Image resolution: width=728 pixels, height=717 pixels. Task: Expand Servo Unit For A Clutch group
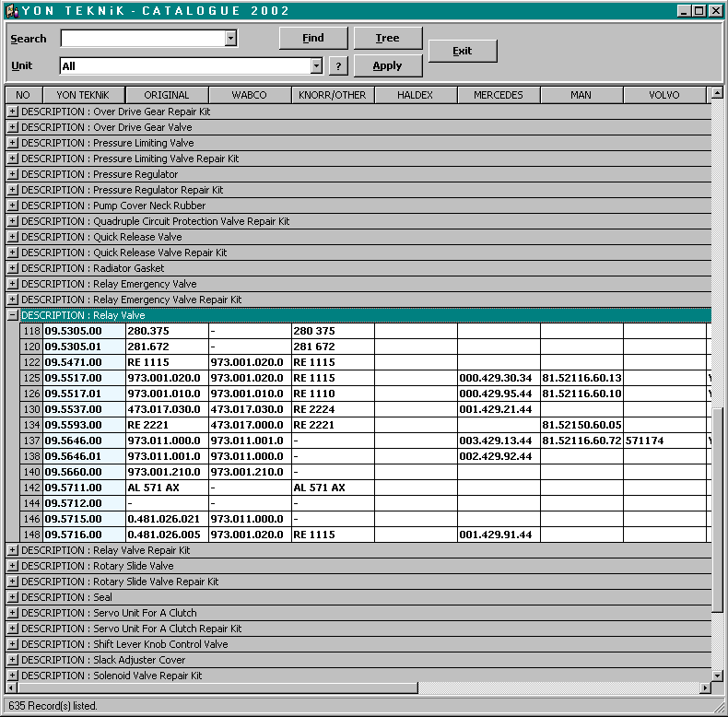(13, 613)
